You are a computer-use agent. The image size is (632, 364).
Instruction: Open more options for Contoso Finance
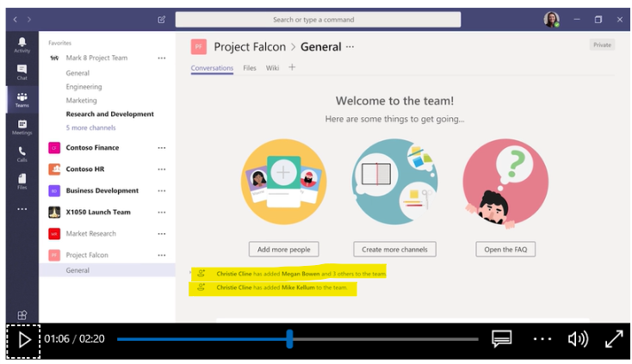[162, 148]
